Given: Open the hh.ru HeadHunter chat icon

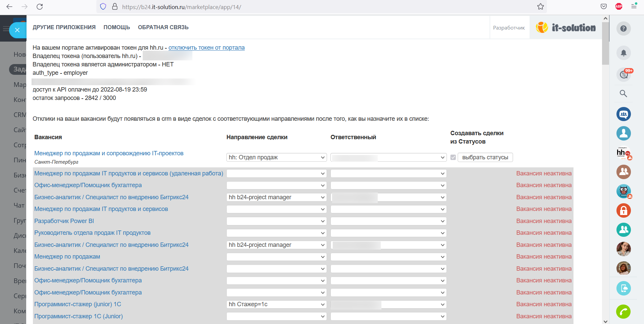Looking at the screenshot, I should (x=624, y=153).
